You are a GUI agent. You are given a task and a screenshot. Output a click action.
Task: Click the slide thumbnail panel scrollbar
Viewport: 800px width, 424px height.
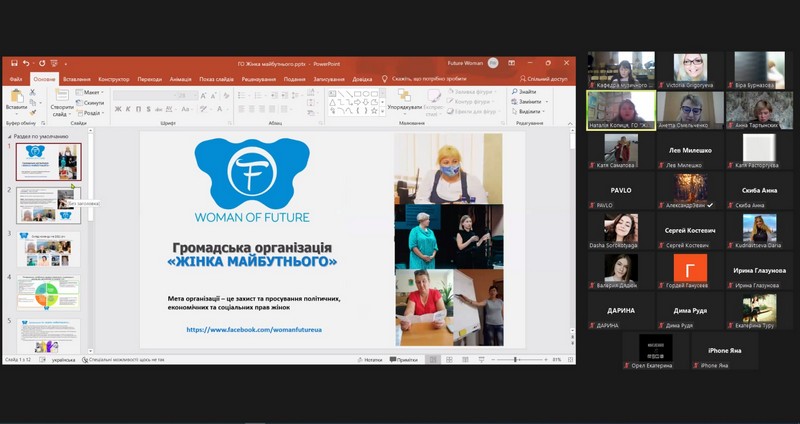click(x=91, y=178)
